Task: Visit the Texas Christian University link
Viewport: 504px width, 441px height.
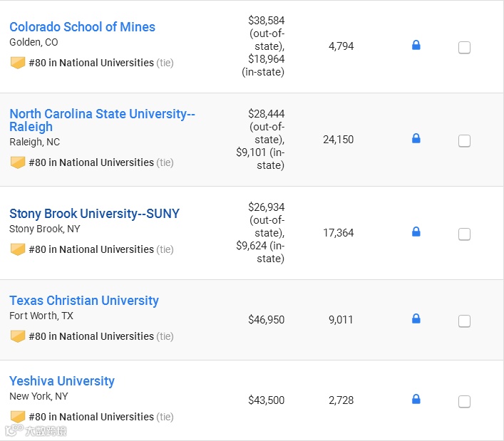Action: [84, 301]
